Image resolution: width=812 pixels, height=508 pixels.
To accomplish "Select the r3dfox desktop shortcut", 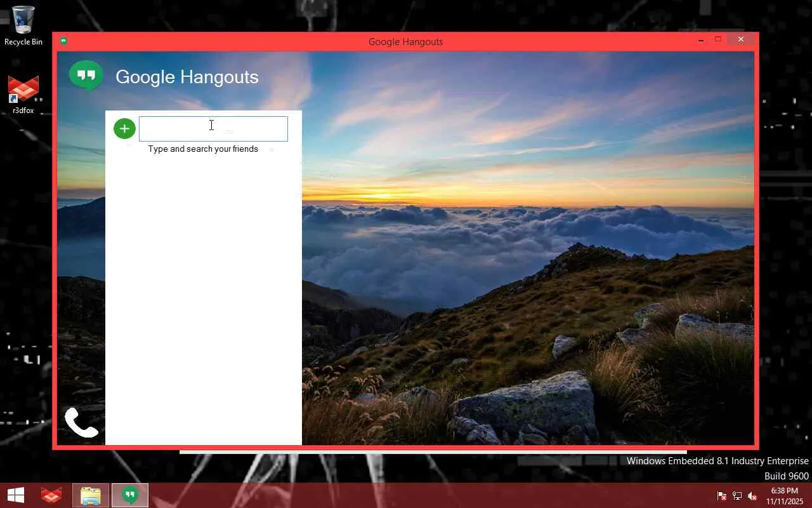I will [x=23, y=95].
